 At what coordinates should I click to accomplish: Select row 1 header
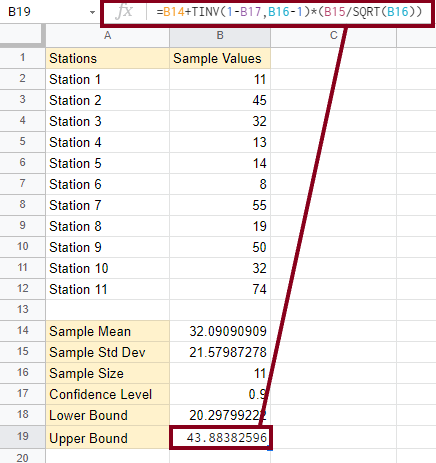click(x=22, y=58)
